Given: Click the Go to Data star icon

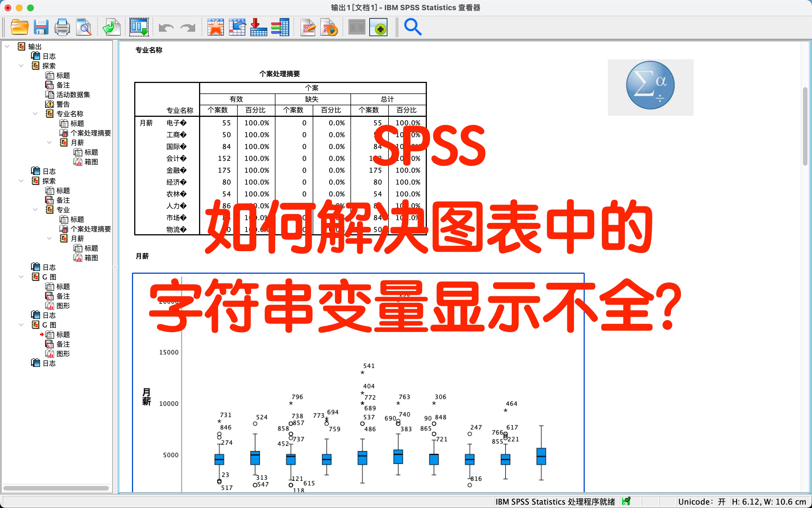Looking at the screenshot, I should tap(215, 27).
